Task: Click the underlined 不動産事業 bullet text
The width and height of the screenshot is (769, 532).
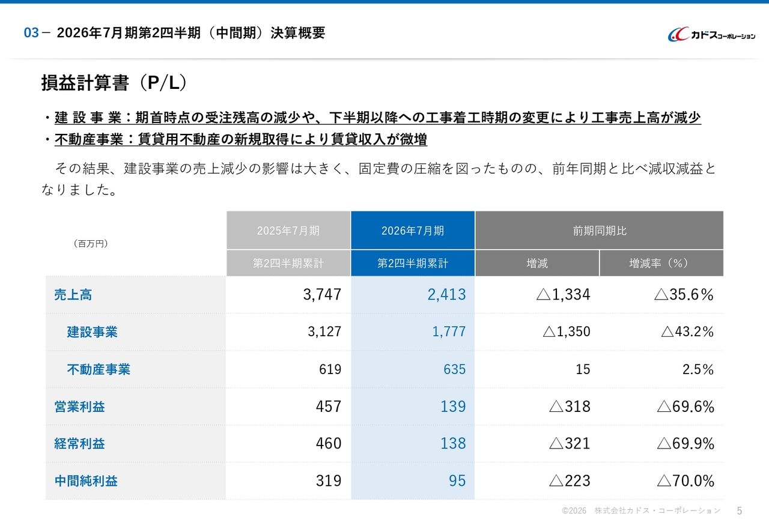Action: pyautogui.click(x=240, y=140)
